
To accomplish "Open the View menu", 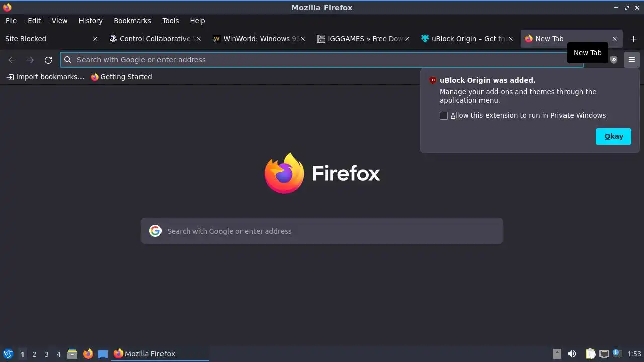I will 59,21.
